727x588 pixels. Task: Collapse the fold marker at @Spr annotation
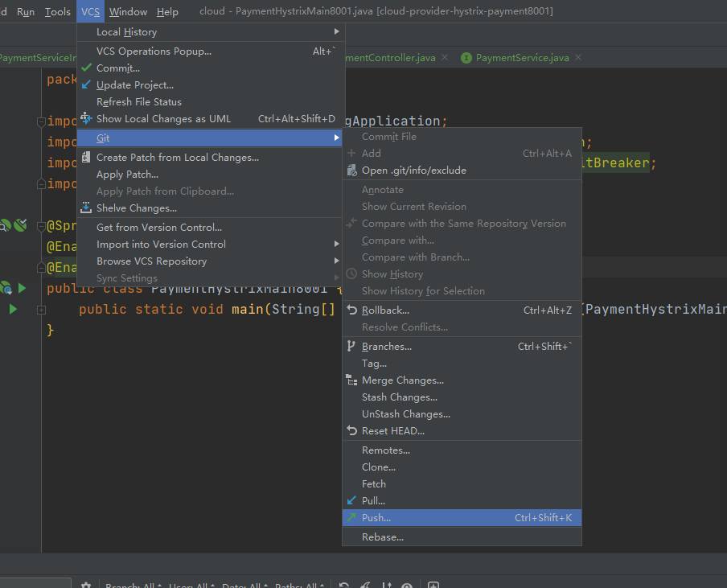pyautogui.click(x=41, y=226)
